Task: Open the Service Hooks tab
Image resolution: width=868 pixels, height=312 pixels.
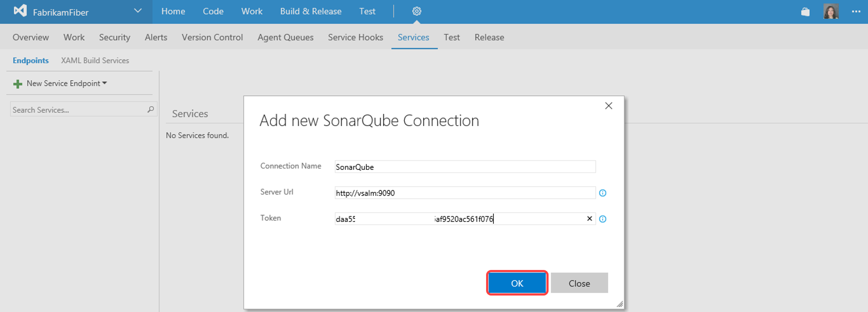Action: (x=355, y=37)
